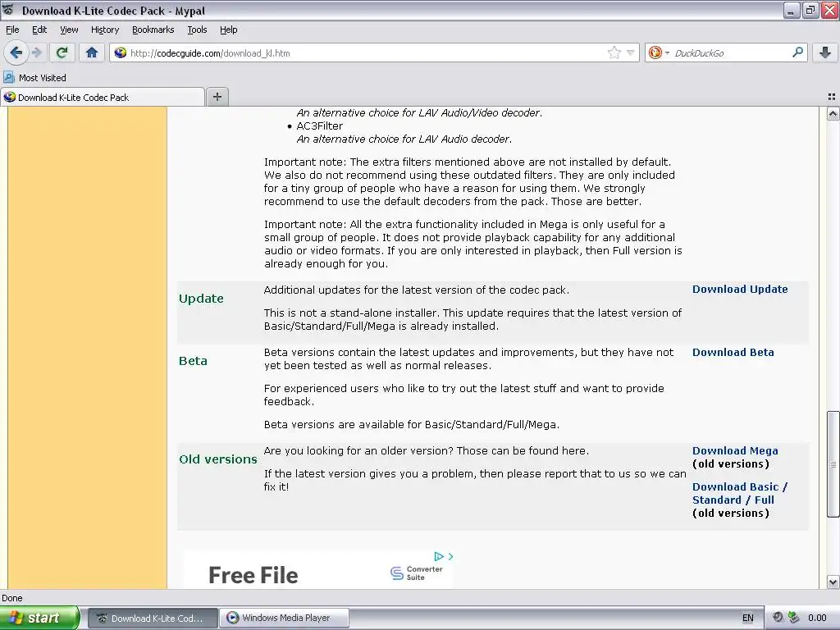Image resolution: width=840 pixels, height=630 pixels.
Task: Click the Beta section heading
Action: pyautogui.click(x=193, y=361)
